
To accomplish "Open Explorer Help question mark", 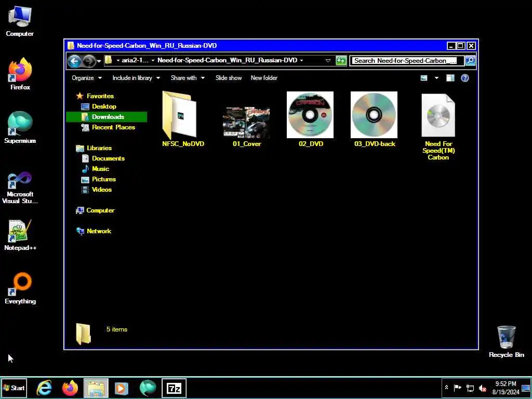I will [465, 78].
